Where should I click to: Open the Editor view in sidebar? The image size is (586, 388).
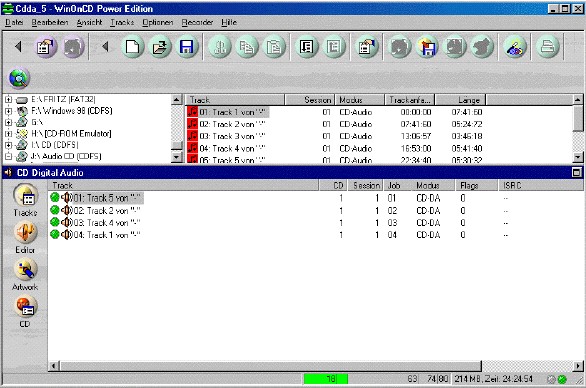25,238
